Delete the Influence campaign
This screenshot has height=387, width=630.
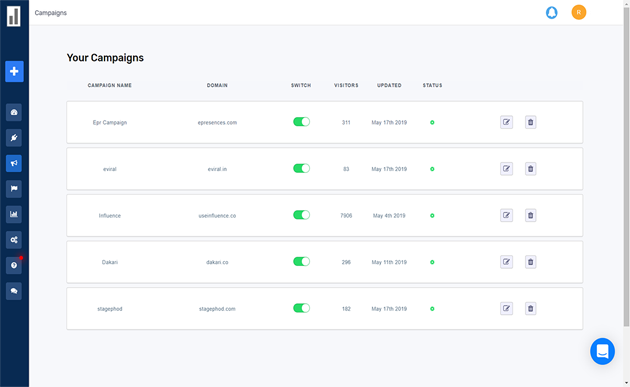pyautogui.click(x=530, y=215)
